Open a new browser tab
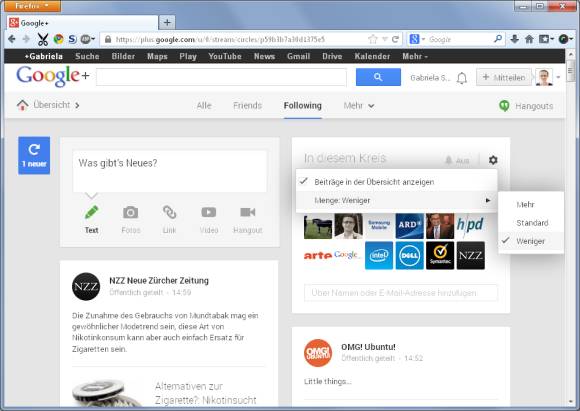The width and height of the screenshot is (580, 411). coord(167,22)
